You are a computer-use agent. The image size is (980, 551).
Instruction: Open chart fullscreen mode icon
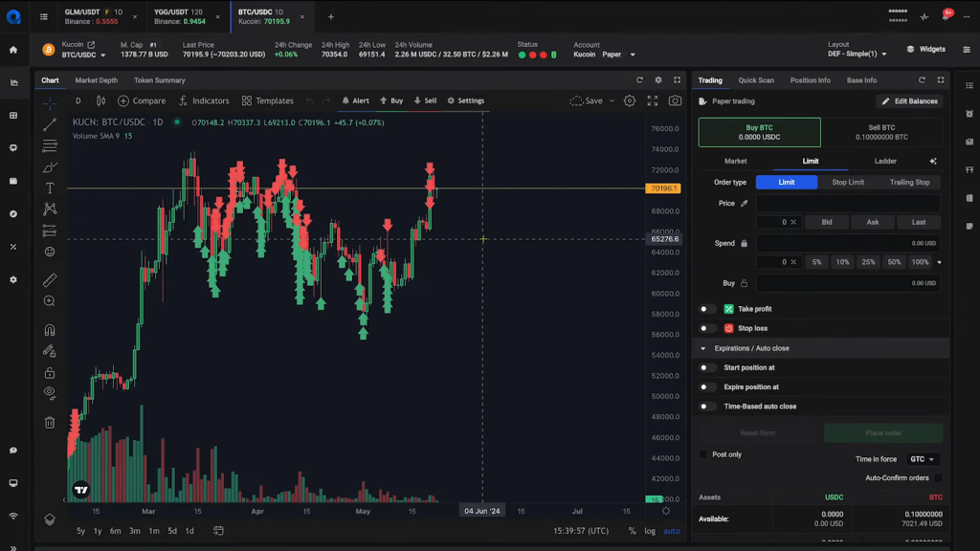pyautogui.click(x=653, y=100)
